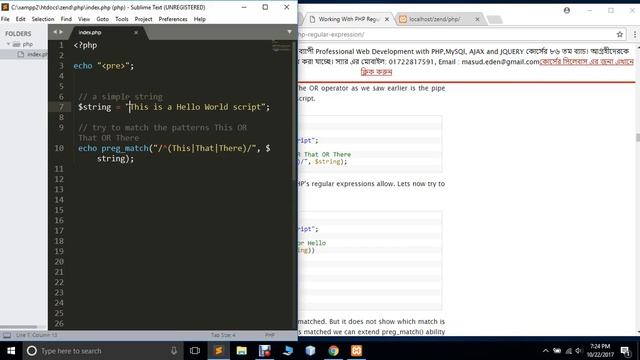This screenshot has height=360, width=640.
Task: Select index.php file in sidebar
Action: [x=33, y=54]
